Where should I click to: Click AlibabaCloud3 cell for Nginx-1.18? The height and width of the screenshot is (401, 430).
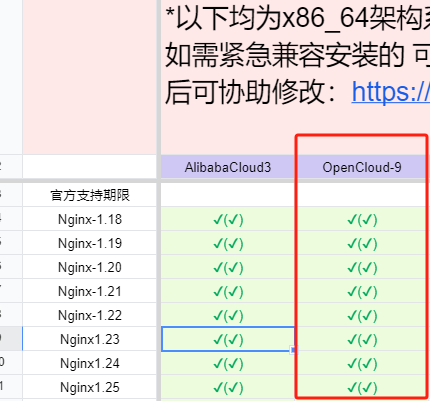pyautogui.click(x=228, y=219)
